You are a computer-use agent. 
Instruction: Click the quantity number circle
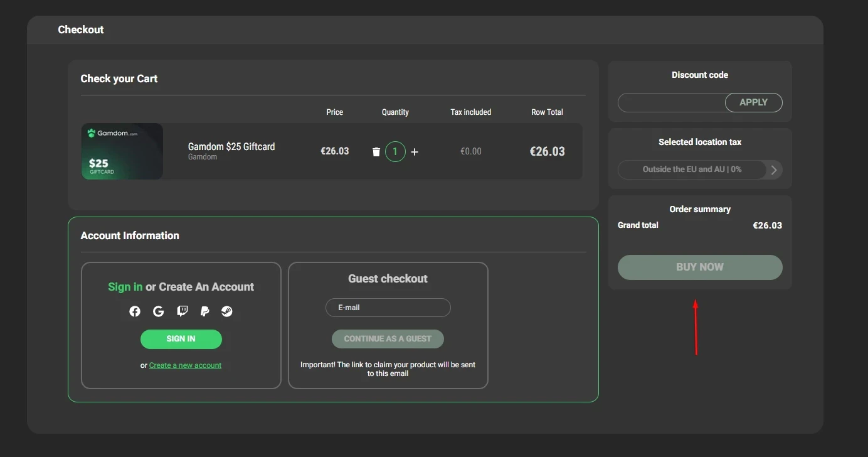pyautogui.click(x=395, y=152)
